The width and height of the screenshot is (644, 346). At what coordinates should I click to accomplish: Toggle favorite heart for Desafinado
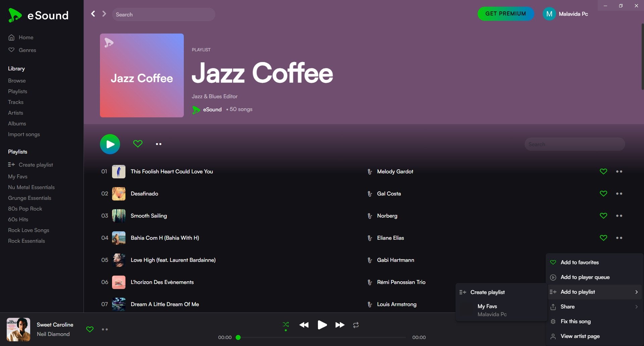[603, 193]
